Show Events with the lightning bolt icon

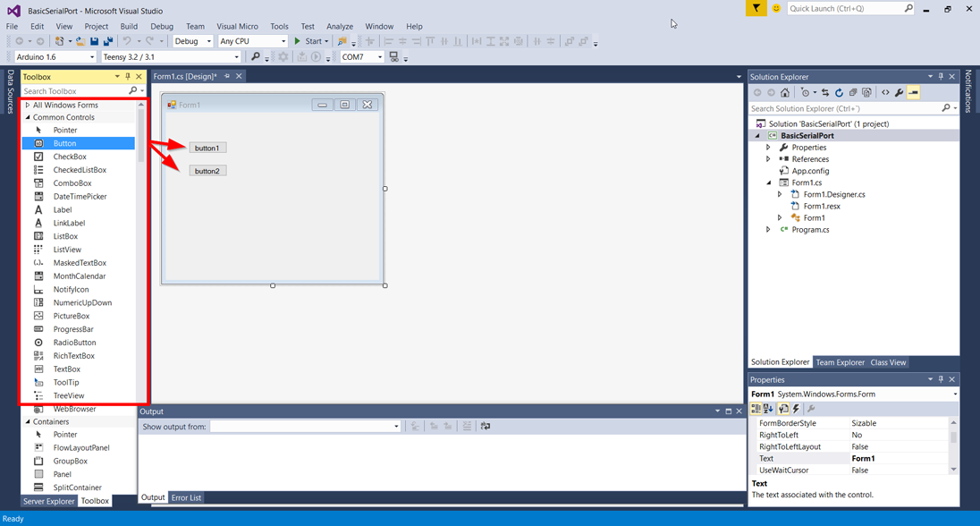[x=796, y=409]
